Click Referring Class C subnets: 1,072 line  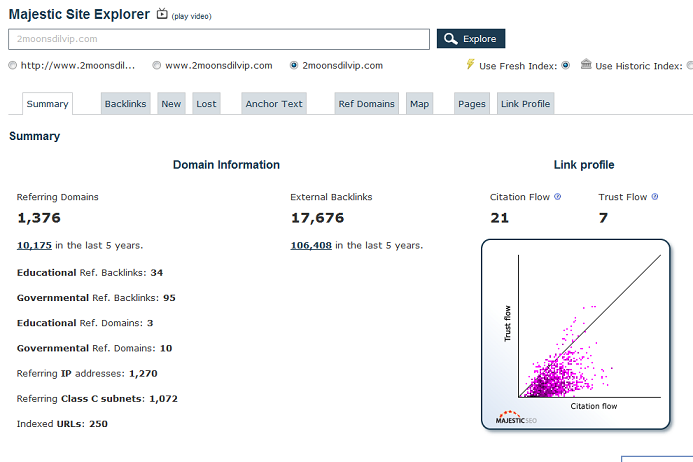point(97,399)
